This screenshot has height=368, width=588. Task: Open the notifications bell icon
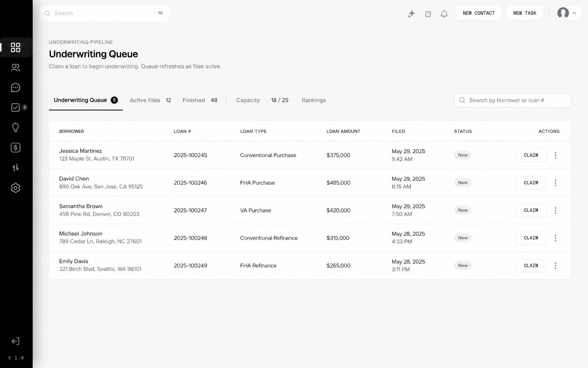pos(444,14)
